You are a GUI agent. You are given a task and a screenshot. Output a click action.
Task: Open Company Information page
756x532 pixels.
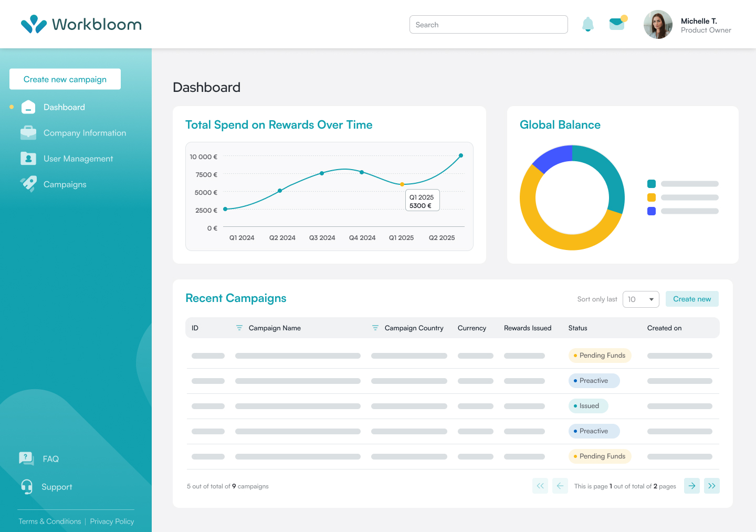[x=85, y=133]
